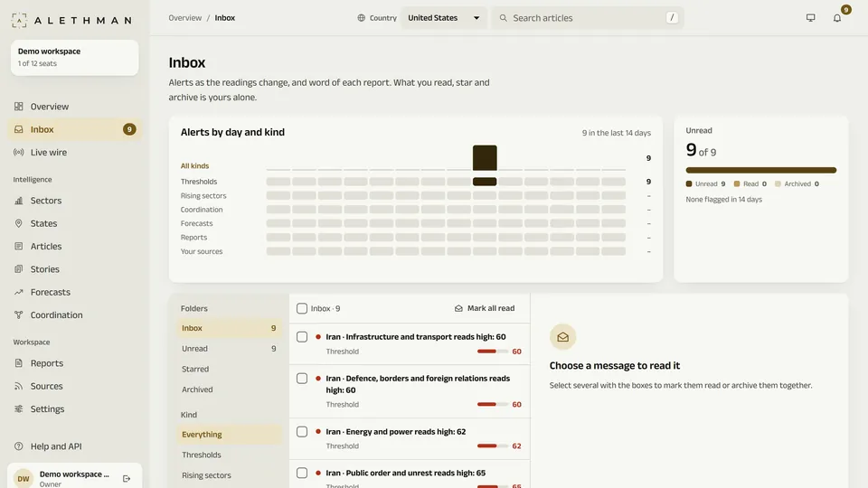Click the Stories icon in sidebar

19,269
